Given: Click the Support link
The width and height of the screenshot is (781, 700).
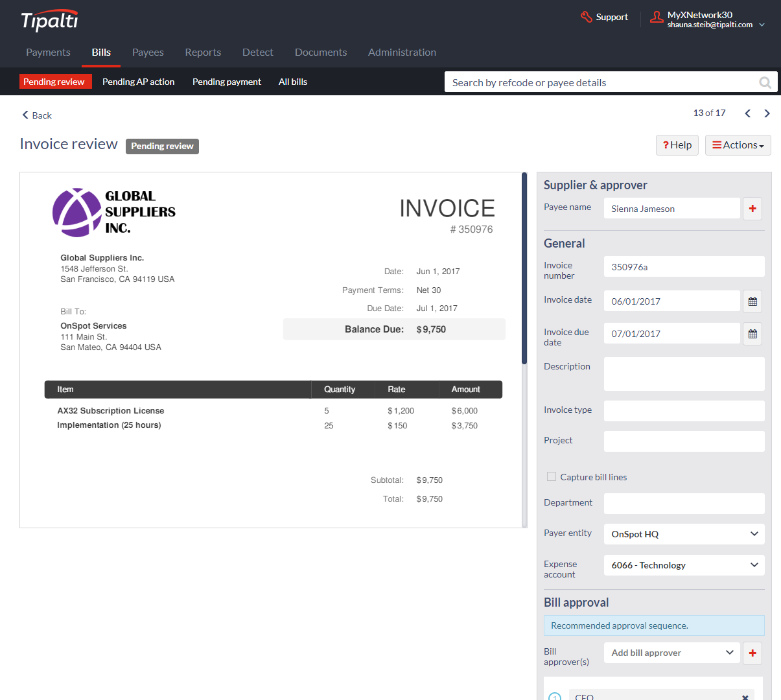Looking at the screenshot, I should 612,17.
